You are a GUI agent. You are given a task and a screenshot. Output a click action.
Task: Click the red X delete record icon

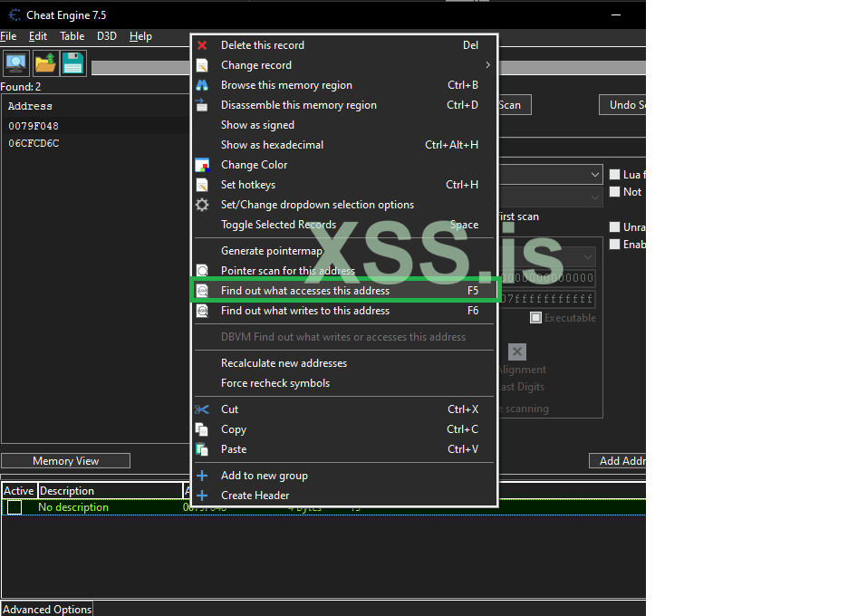202,45
